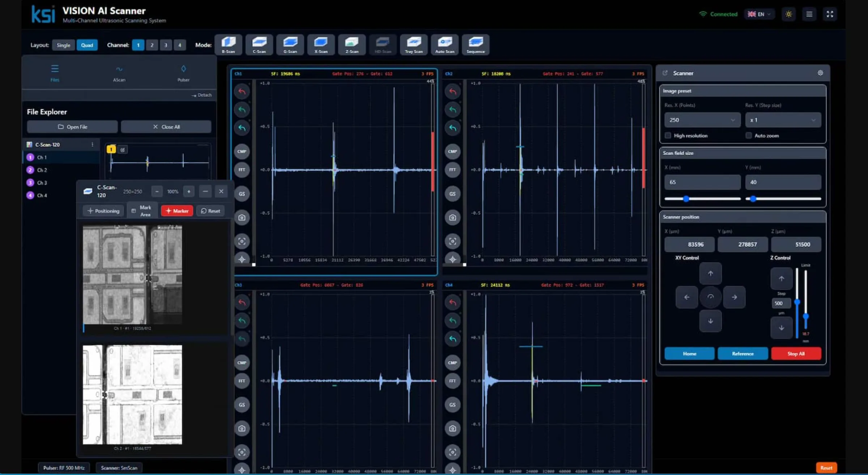This screenshot has width=868, height=475.
Task: Click the Home button
Action: pyautogui.click(x=689, y=353)
